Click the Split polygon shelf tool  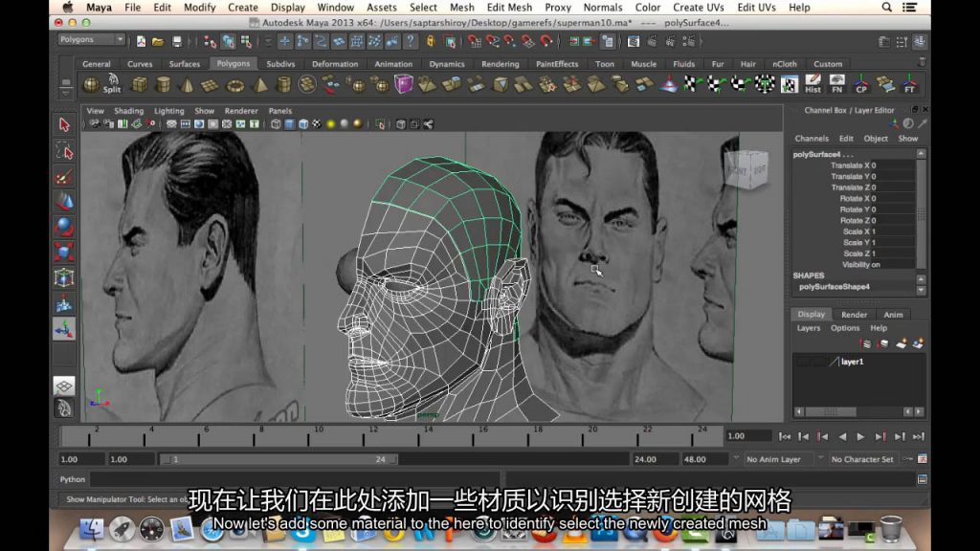click(113, 84)
